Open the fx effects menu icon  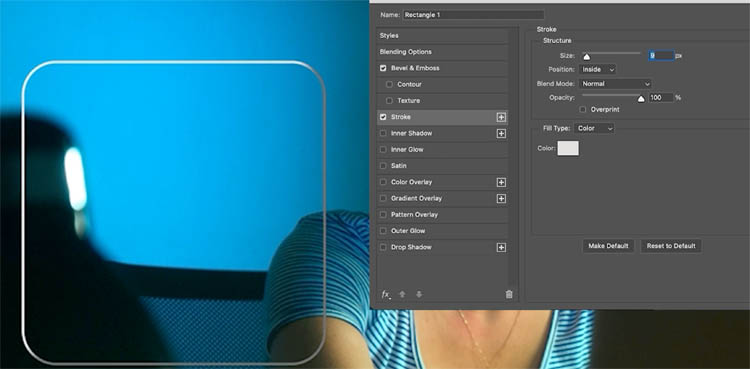(x=386, y=294)
